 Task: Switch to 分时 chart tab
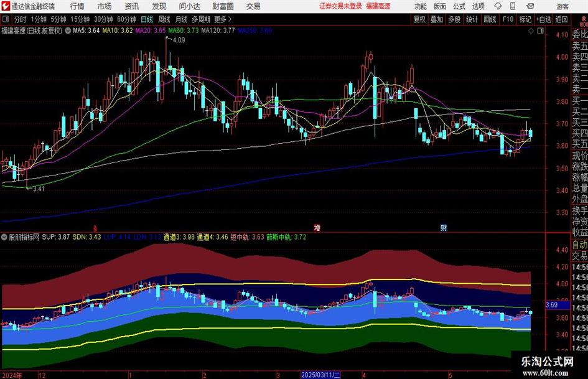coord(20,19)
